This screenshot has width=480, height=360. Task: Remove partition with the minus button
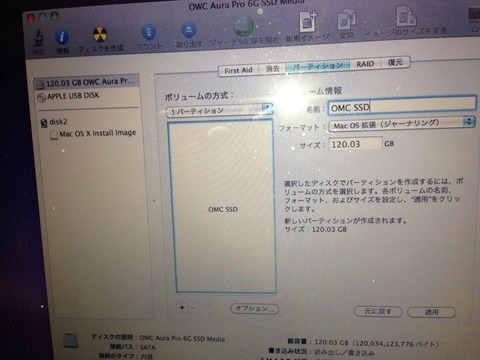click(x=193, y=307)
